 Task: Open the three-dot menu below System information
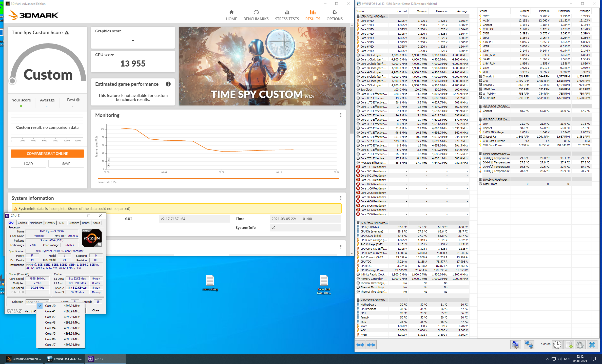click(x=341, y=247)
